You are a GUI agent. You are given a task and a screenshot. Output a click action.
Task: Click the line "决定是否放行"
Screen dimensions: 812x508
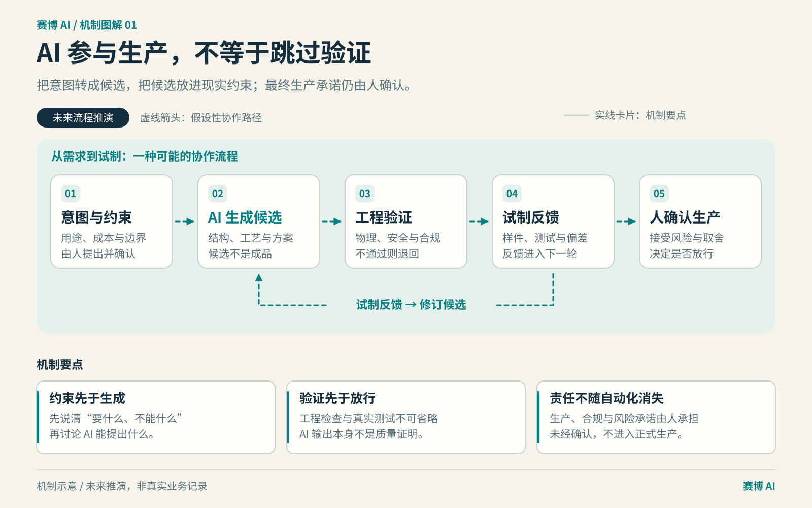click(682, 253)
